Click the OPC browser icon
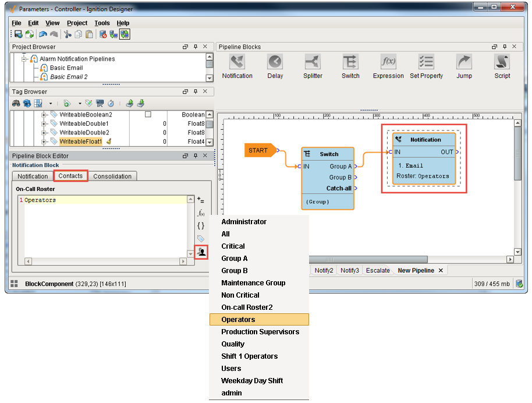The width and height of the screenshot is (532, 403). [100, 103]
